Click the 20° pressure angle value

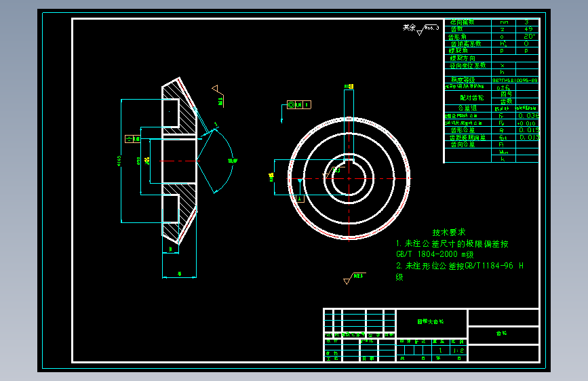tap(530, 37)
